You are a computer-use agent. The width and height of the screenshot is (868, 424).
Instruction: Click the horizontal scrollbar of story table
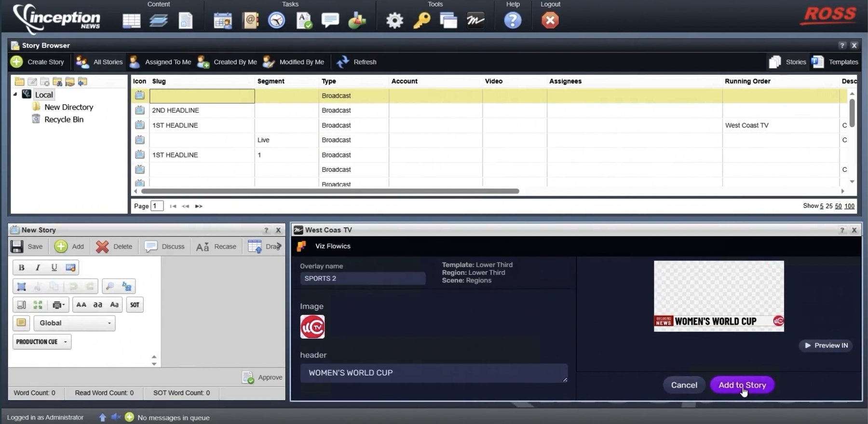pyautogui.click(x=330, y=191)
